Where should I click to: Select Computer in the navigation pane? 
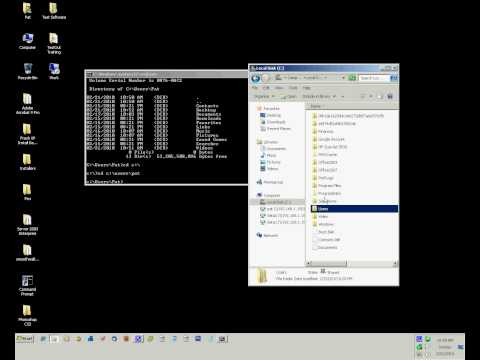click(x=269, y=195)
